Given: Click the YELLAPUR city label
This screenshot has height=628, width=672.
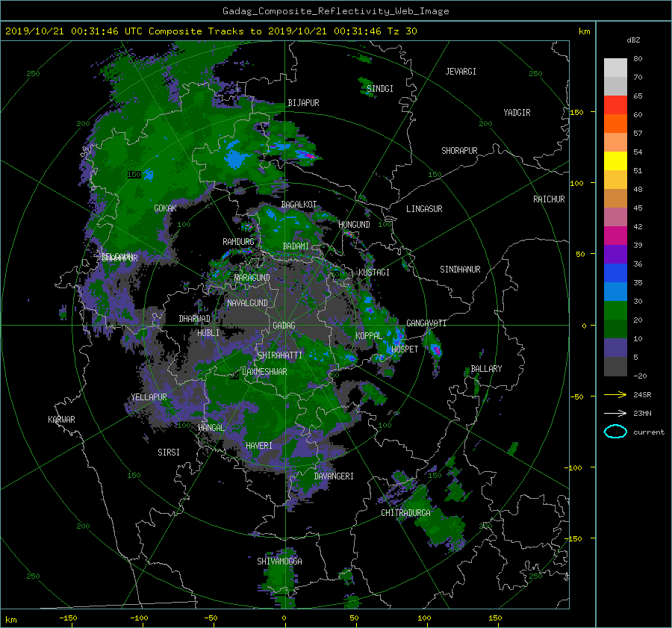Looking at the screenshot, I should coord(149,397).
